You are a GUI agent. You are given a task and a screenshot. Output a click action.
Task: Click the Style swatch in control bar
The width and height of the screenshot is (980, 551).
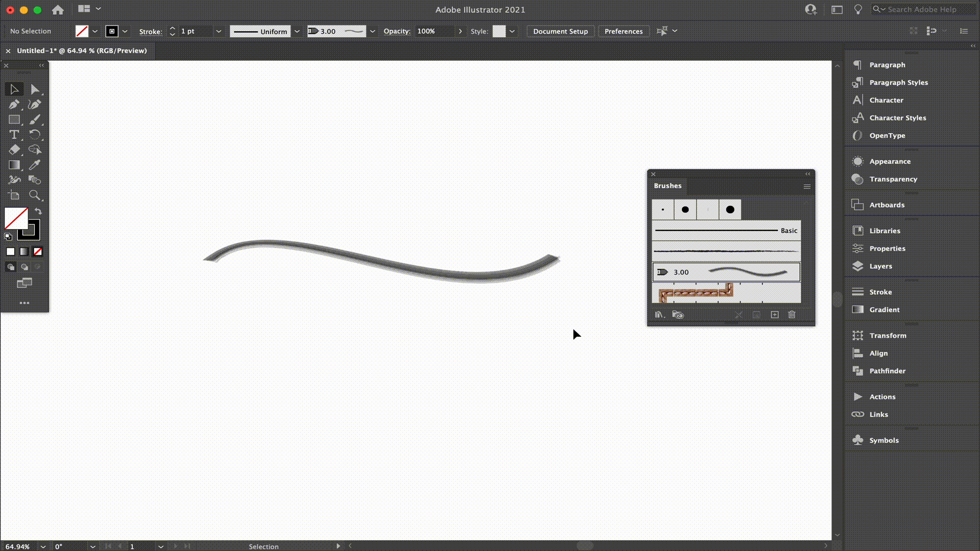coord(499,32)
